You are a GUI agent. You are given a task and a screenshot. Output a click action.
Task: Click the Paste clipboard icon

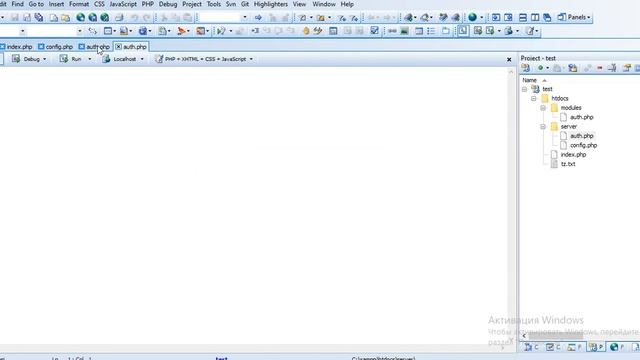187,17
